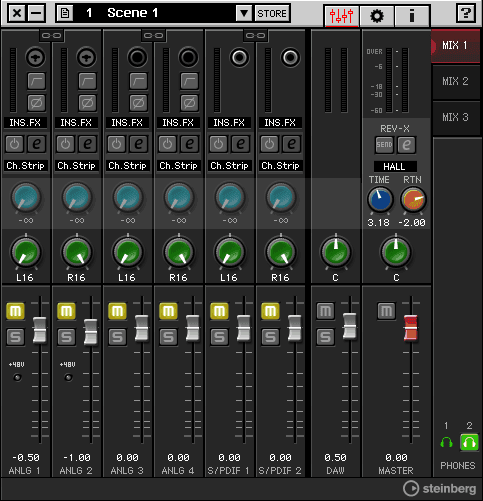The height and width of the screenshot is (501, 483).
Task: Click the ANLG 1 reverb send knob
Action: (x=26, y=197)
